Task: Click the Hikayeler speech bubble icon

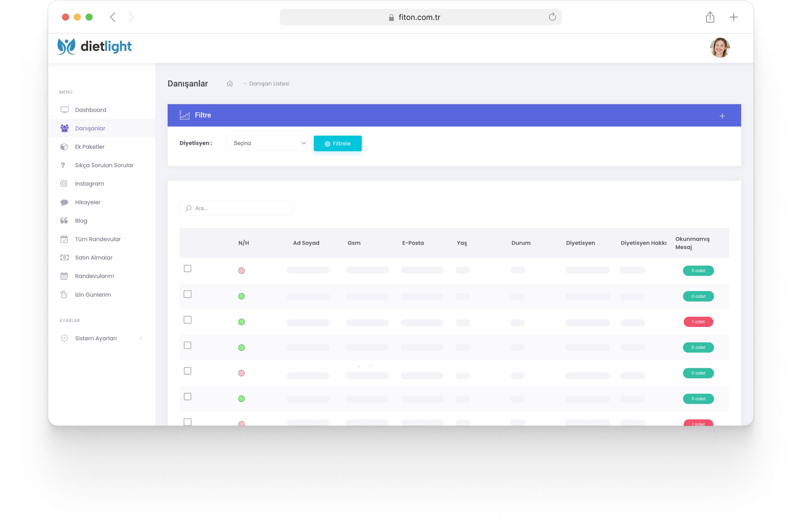Action: click(64, 203)
